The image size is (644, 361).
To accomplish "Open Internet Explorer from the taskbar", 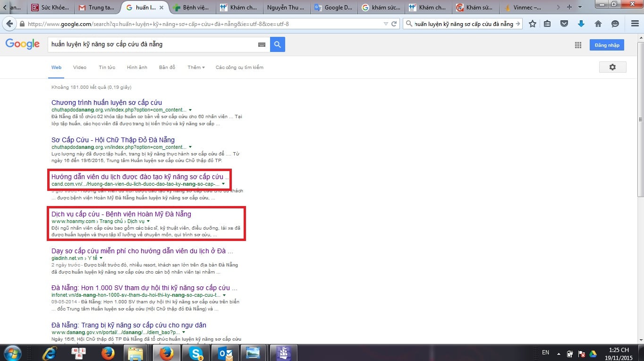I will tap(49, 353).
